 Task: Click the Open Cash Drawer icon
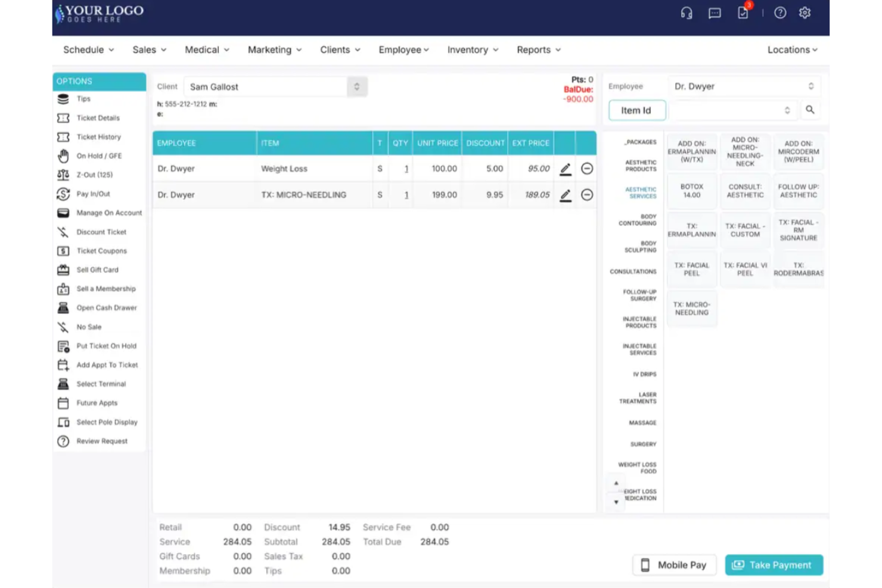tap(63, 308)
